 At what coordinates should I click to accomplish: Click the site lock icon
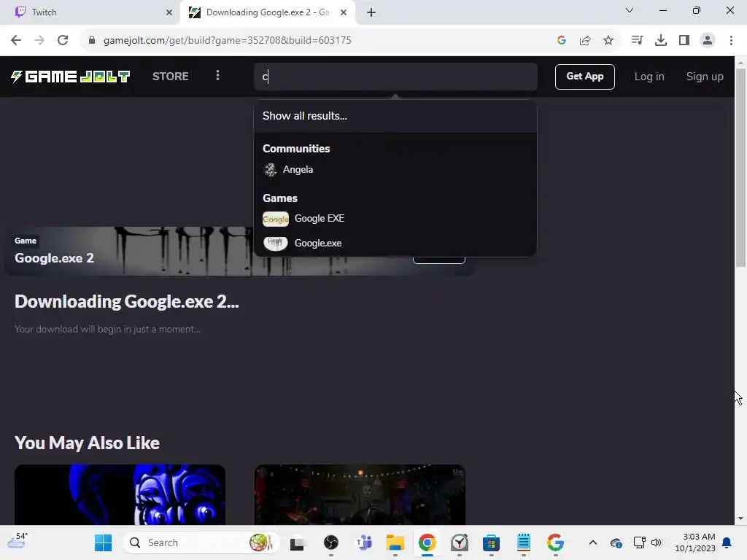[92, 40]
